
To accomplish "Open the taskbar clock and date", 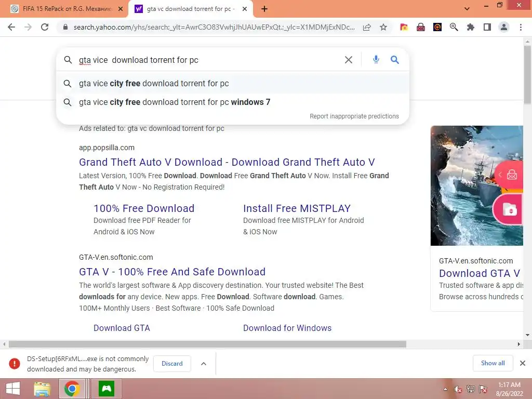I will [x=509, y=389].
